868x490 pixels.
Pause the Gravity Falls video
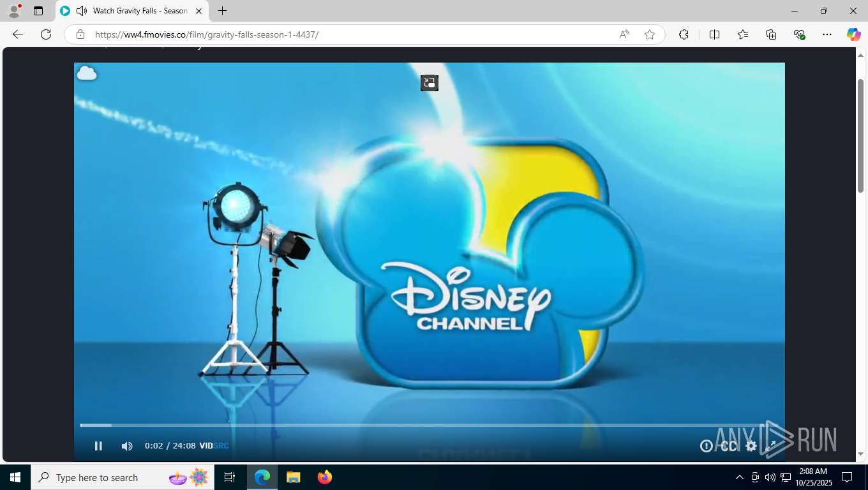(x=98, y=446)
